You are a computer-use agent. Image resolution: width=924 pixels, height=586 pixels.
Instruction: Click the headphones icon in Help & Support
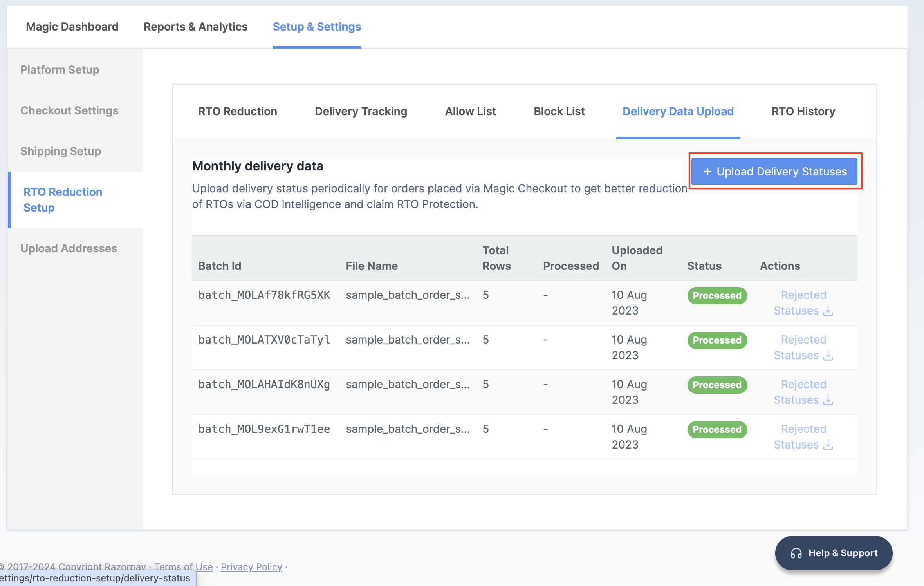796,553
